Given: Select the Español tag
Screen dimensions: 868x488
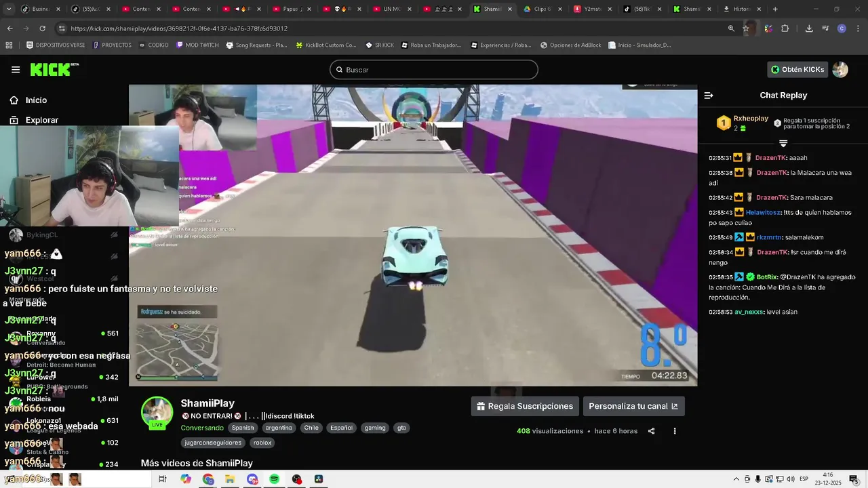Looking at the screenshot, I should click(x=342, y=428).
